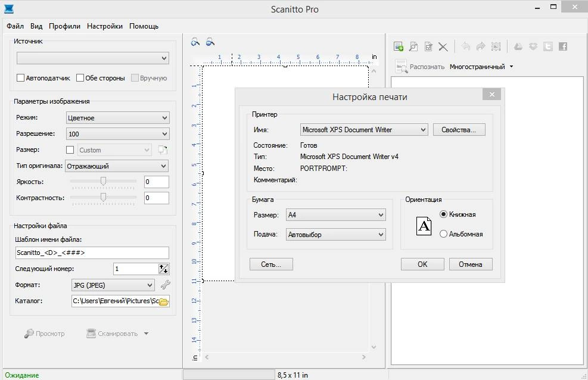Screen dimensions: 588x380
Task: Click the Facebook share icon
Action: tap(563, 46)
